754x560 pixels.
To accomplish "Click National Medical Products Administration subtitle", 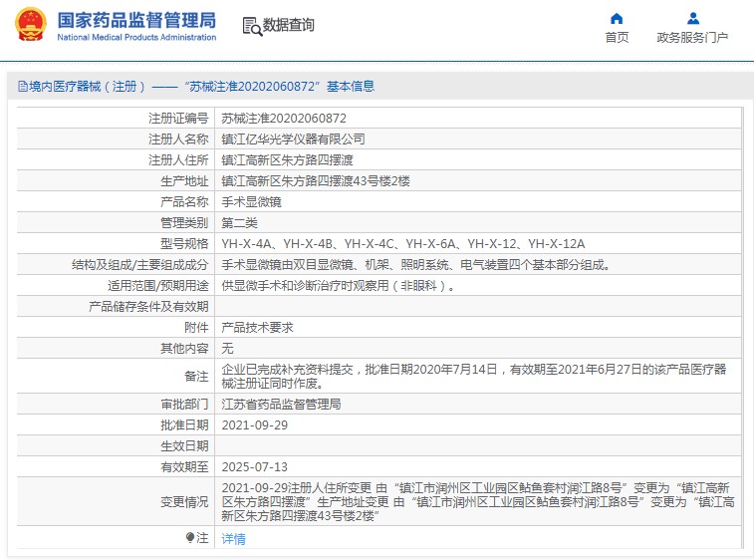I will click(x=136, y=37).
